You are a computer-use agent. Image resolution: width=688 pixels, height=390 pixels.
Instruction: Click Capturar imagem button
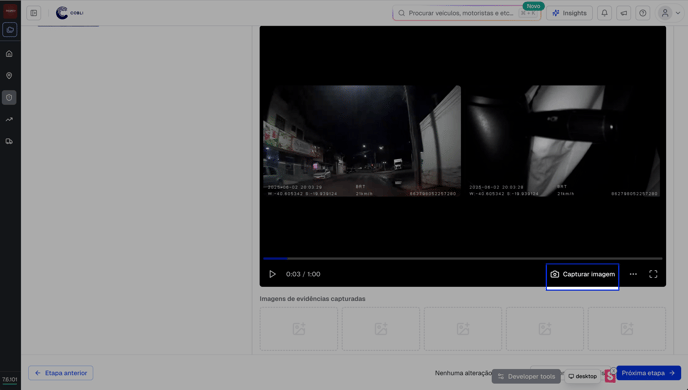583,274
